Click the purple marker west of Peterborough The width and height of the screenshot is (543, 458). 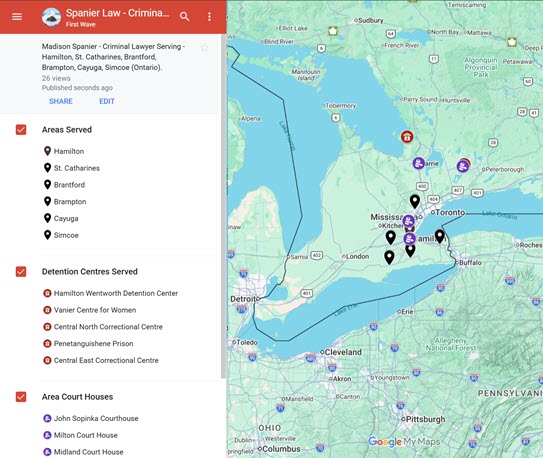coord(462,167)
